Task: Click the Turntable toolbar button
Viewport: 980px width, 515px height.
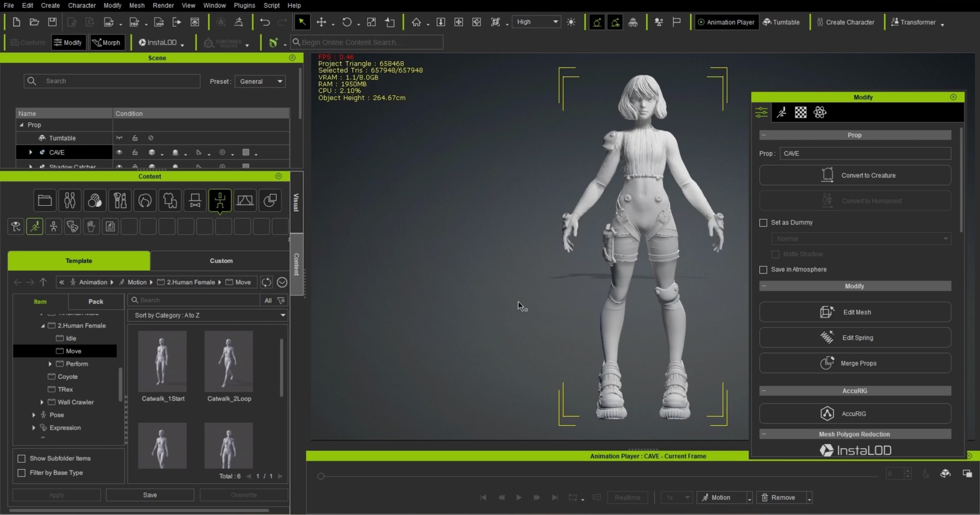Action: 781,22
